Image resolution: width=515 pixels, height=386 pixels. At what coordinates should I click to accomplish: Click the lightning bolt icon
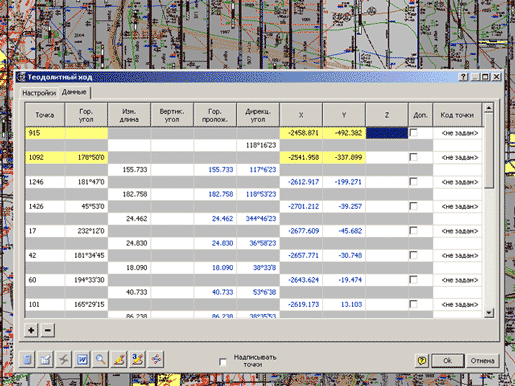(x=64, y=360)
